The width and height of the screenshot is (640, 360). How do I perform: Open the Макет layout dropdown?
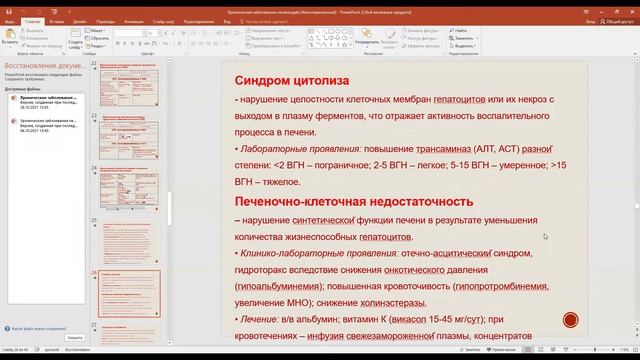(x=96, y=31)
